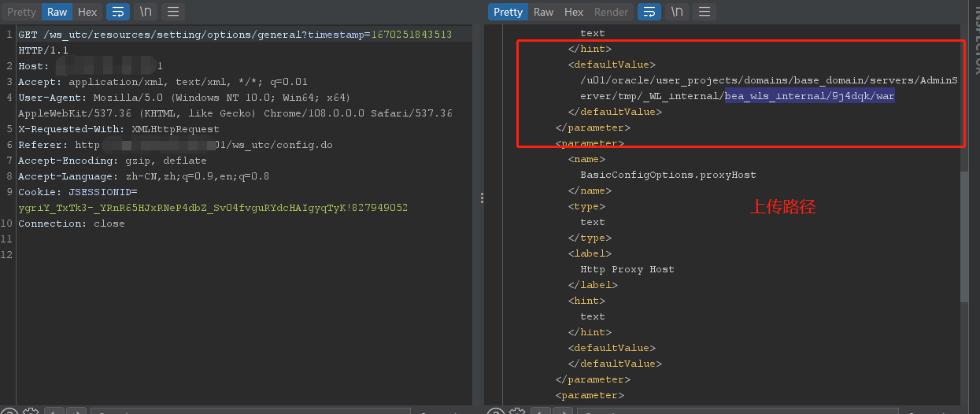Switch request view to Hex tab
This screenshot has height=414, width=980.
[x=87, y=12]
